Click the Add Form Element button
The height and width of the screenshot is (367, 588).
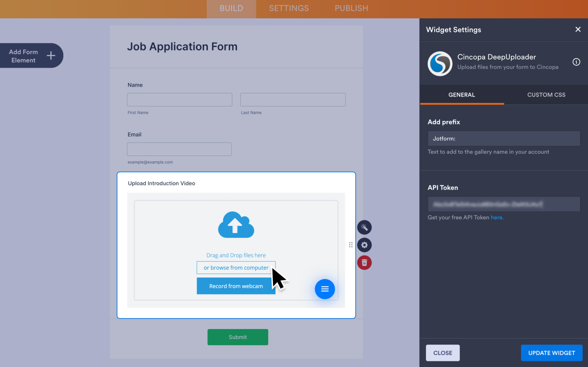click(x=31, y=56)
